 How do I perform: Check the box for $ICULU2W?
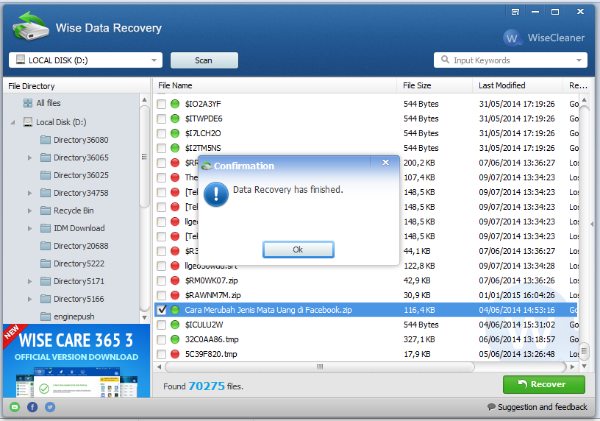(161, 325)
